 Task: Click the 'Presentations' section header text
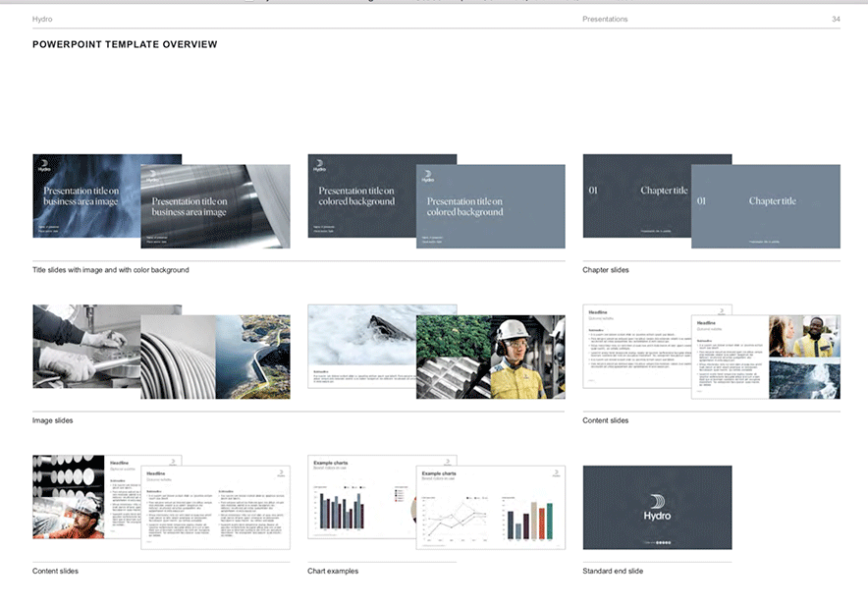605,19
